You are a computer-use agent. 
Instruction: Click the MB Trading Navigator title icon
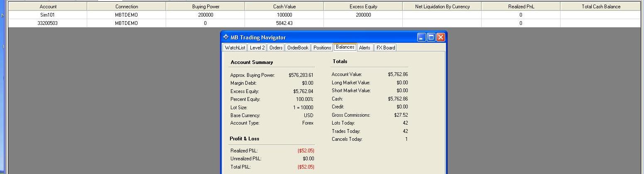pyautogui.click(x=225, y=37)
